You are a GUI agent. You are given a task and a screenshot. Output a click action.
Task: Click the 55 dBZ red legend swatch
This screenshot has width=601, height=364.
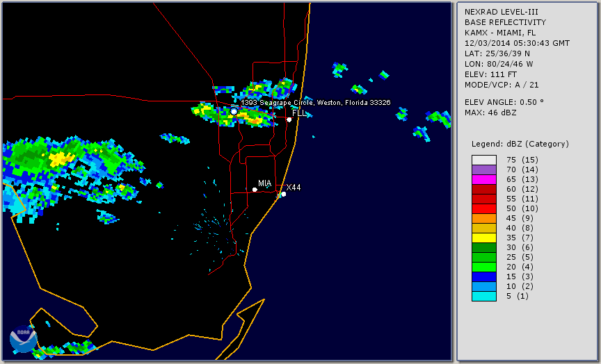pyautogui.click(x=484, y=199)
